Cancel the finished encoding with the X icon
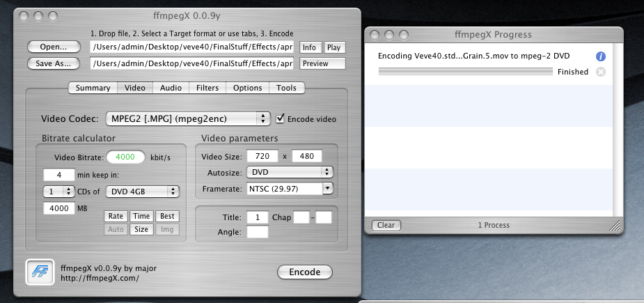 coord(600,72)
